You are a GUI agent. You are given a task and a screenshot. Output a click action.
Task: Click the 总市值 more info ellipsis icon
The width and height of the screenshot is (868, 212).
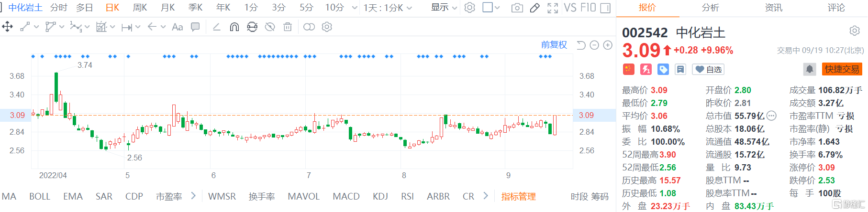click(771, 116)
